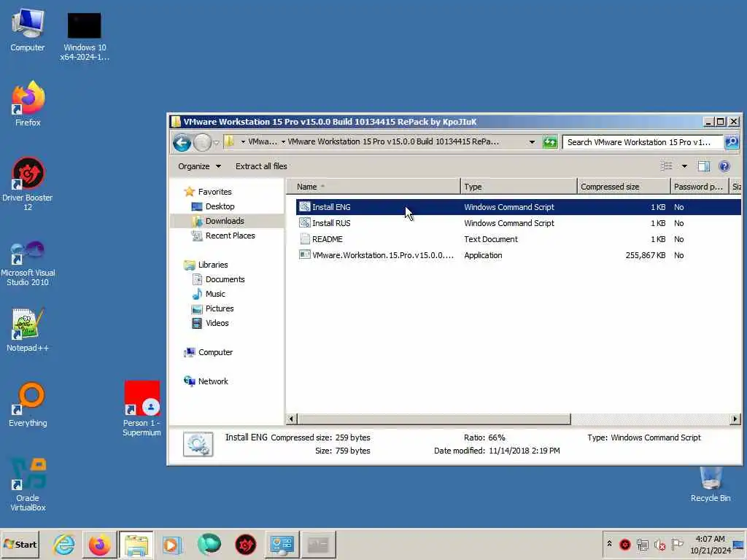Click the search magnifier icon in Explorer
Image resolution: width=747 pixels, height=560 pixels.
732,142
